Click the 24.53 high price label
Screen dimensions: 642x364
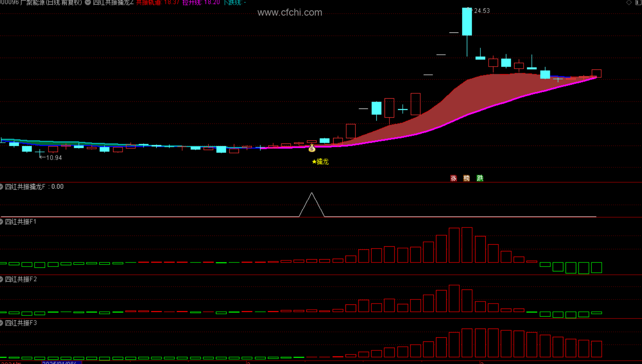click(482, 11)
